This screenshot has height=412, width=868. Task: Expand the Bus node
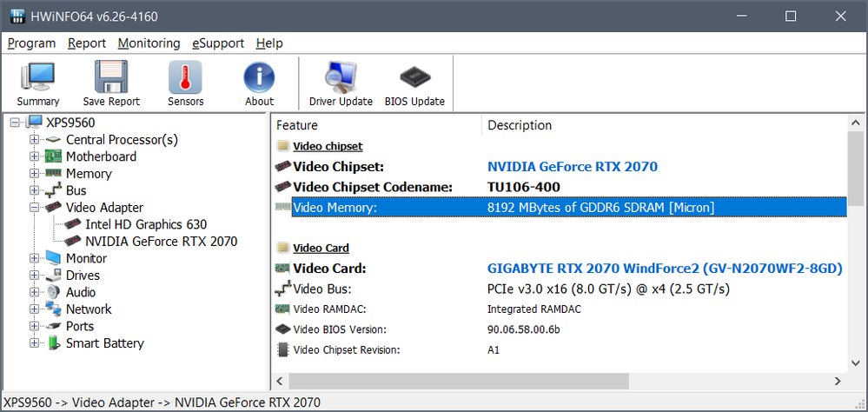[35, 190]
